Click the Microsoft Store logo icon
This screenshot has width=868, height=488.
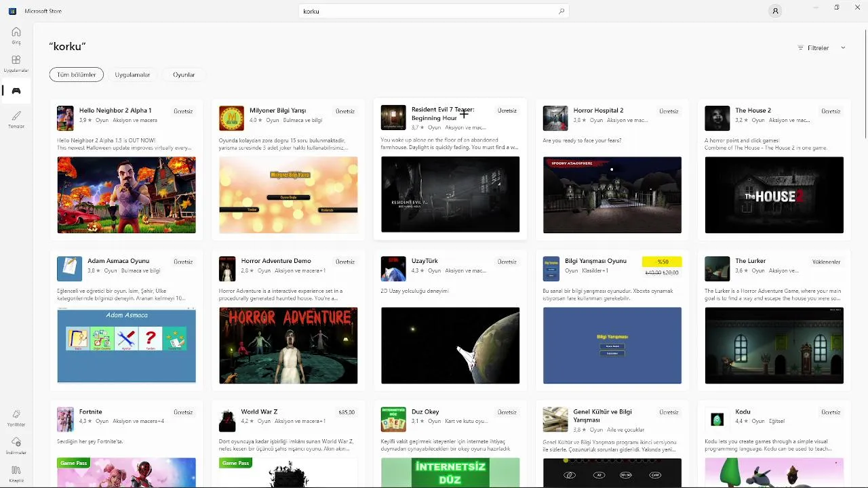12,11
